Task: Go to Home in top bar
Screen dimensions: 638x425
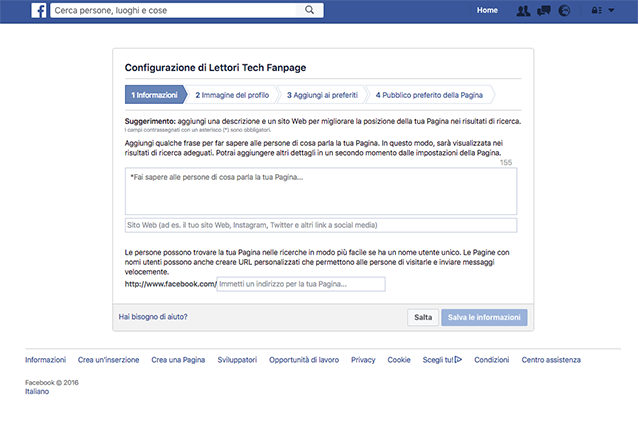Action: [x=487, y=10]
